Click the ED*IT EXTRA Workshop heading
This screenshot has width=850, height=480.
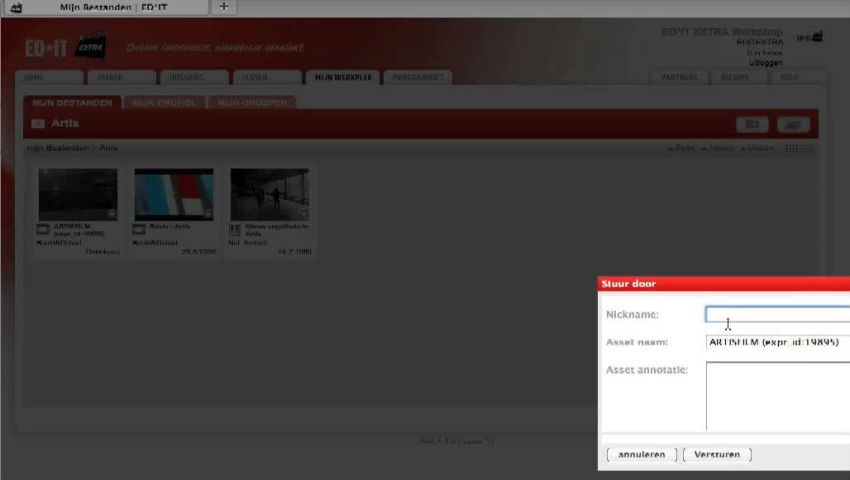click(722, 32)
